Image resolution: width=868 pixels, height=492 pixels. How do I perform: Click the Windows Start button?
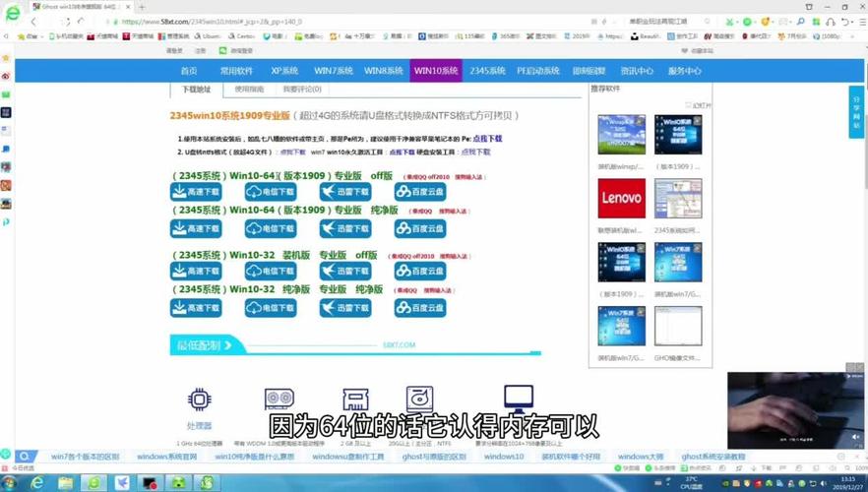pyautogui.click(x=8, y=483)
